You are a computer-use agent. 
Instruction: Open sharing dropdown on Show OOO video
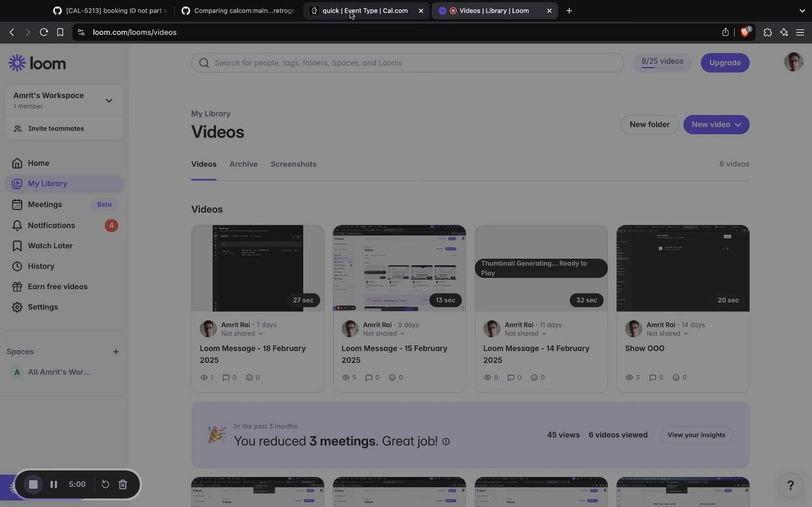(667, 333)
